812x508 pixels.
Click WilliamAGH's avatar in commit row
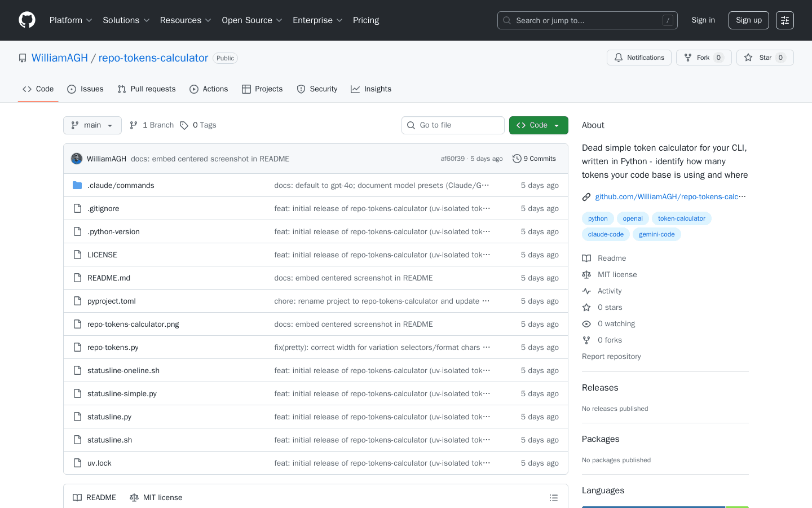pos(77,159)
